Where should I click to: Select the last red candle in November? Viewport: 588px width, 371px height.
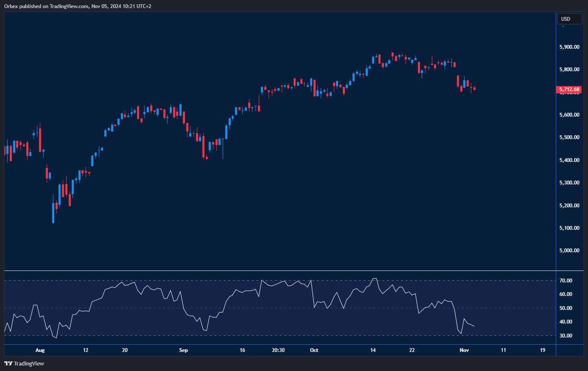pos(474,89)
